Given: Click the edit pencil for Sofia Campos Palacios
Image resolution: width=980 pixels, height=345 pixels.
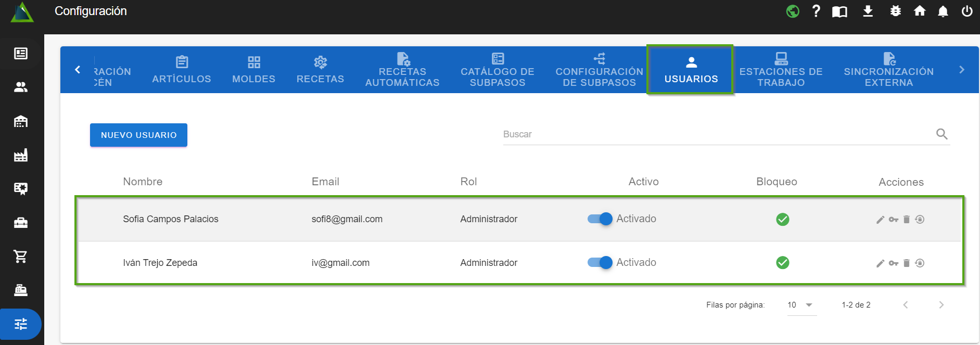Looking at the screenshot, I should (880, 220).
